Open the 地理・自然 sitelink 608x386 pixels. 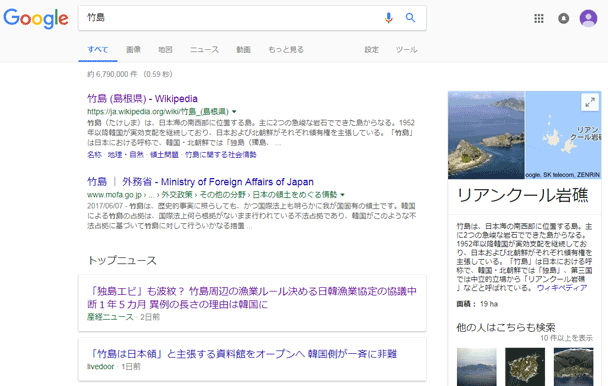tap(126, 155)
